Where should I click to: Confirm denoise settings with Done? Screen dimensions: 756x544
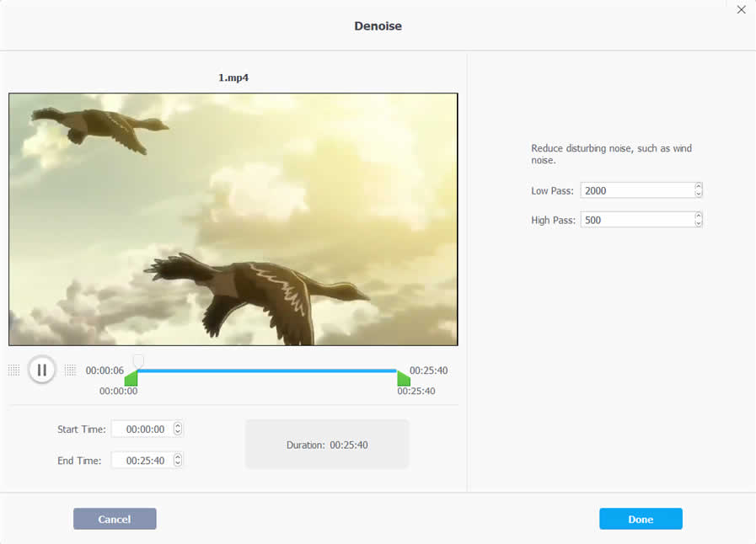point(641,519)
